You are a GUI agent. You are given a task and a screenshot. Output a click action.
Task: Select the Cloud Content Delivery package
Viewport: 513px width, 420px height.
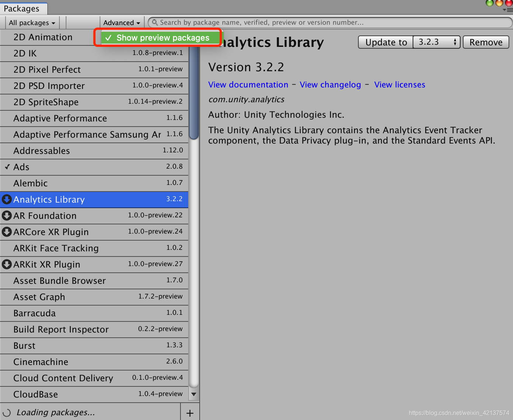tap(94, 378)
